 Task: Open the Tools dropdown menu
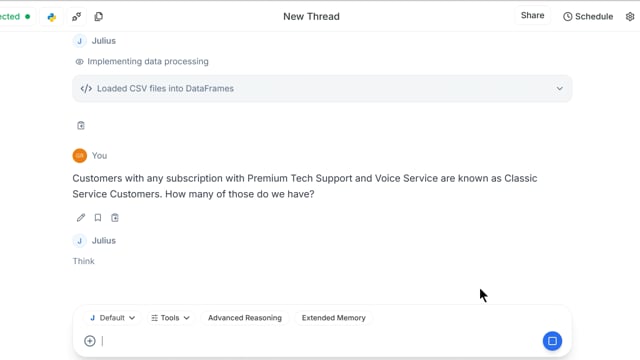170,318
